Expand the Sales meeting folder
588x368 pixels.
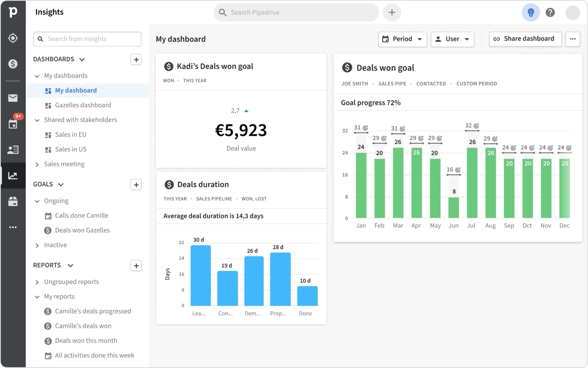click(x=37, y=164)
